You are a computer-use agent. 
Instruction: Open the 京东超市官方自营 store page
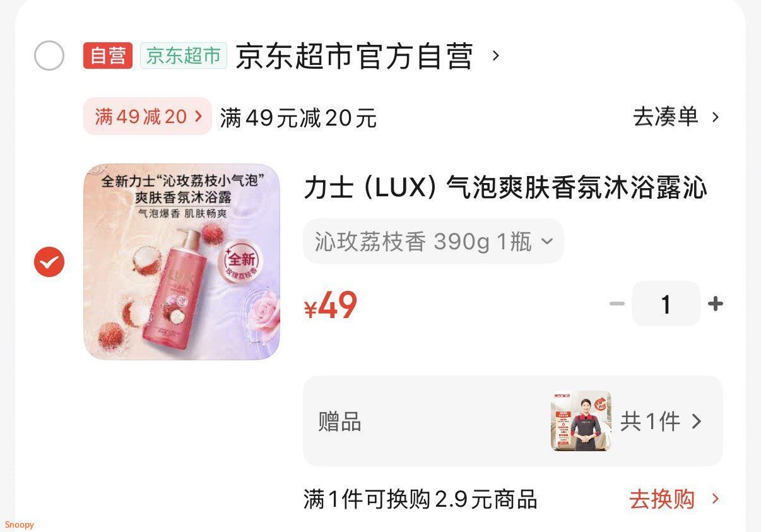point(355,56)
